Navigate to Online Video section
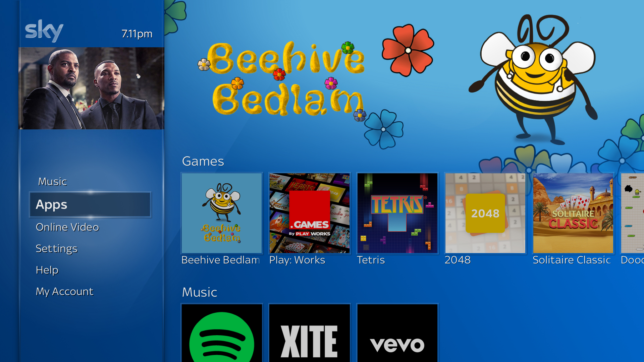 [x=68, y=227]
